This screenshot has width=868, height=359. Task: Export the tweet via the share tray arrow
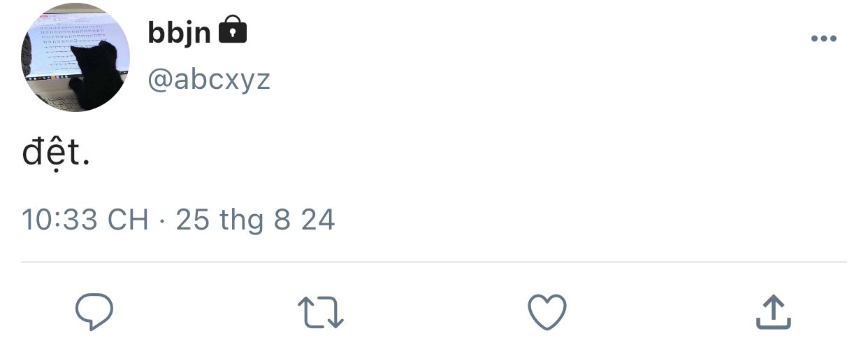(774, 311)
